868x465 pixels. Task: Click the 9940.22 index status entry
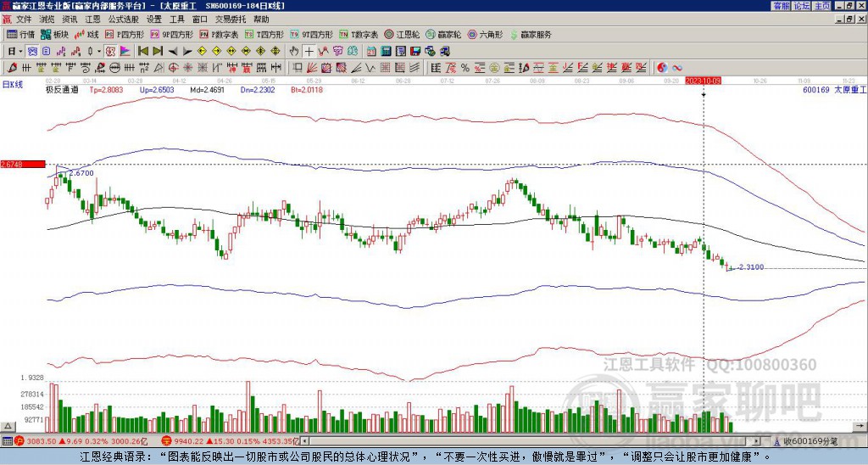click(x=231, y=441)
